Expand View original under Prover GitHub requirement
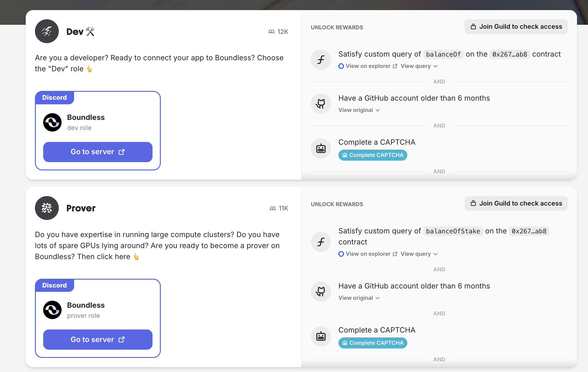The image size is (588, 372). 359,298
